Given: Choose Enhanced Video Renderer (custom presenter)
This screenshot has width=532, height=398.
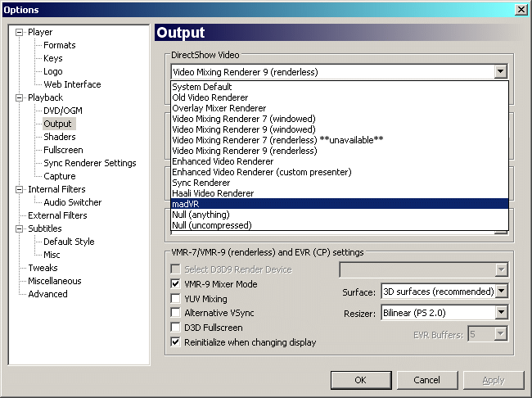Looking at the screenshot, I should click(340, 172).
